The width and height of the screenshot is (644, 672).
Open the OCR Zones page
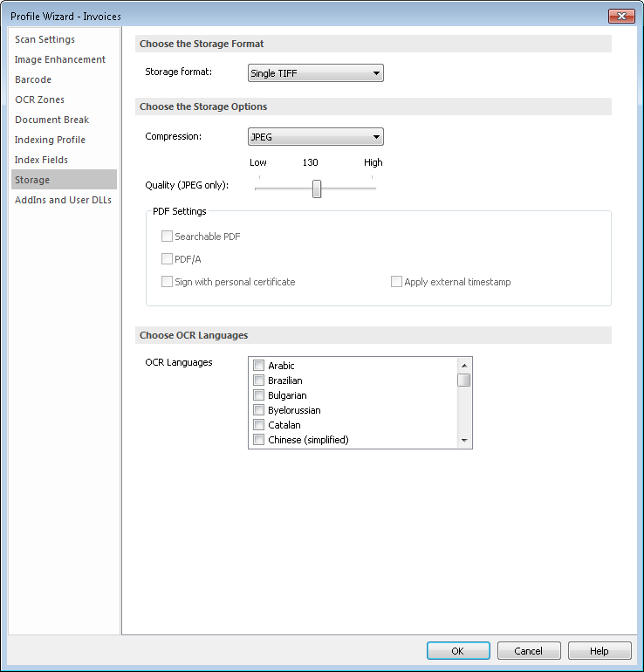(39, 99)
